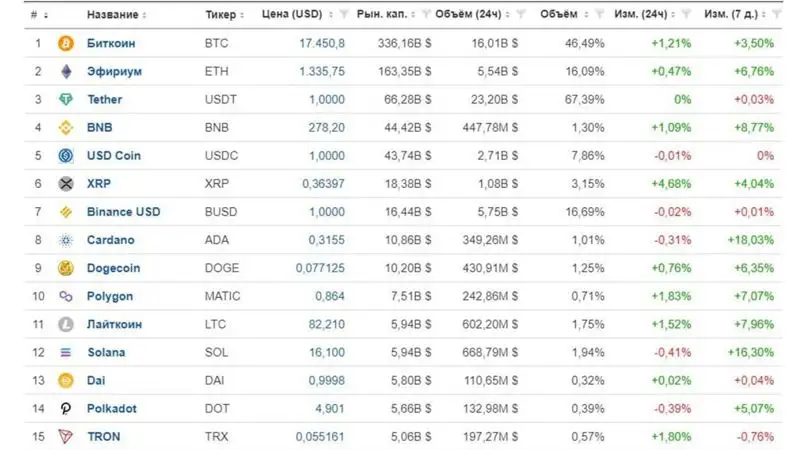Open the filter for Изм. (24ч) column
This screenshot has height=450, width=800.
(687, 15)
